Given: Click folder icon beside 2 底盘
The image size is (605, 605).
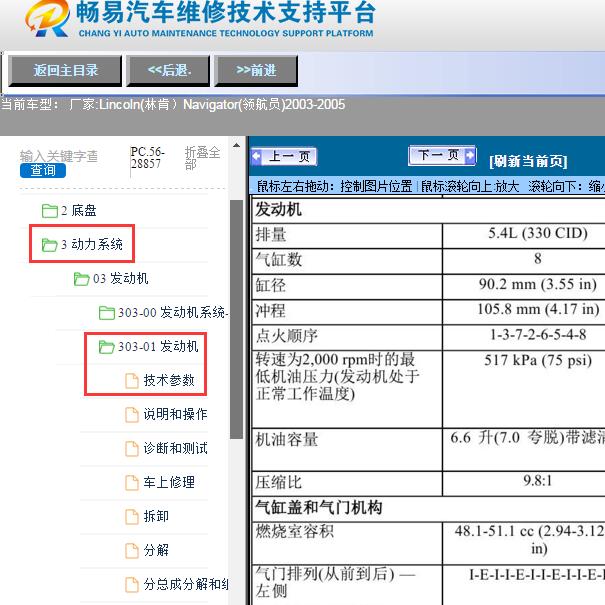Looking at the screenshot, I should (x=49, y=211).
